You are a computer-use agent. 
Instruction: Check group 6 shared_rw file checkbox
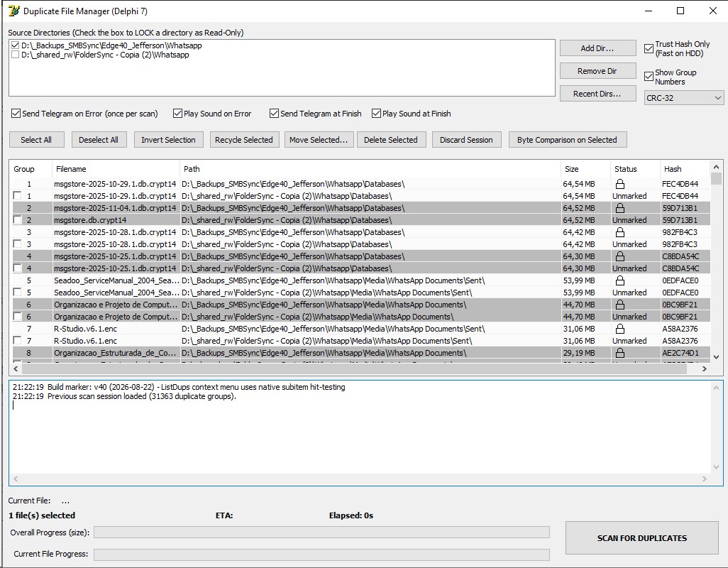[17, 316]
